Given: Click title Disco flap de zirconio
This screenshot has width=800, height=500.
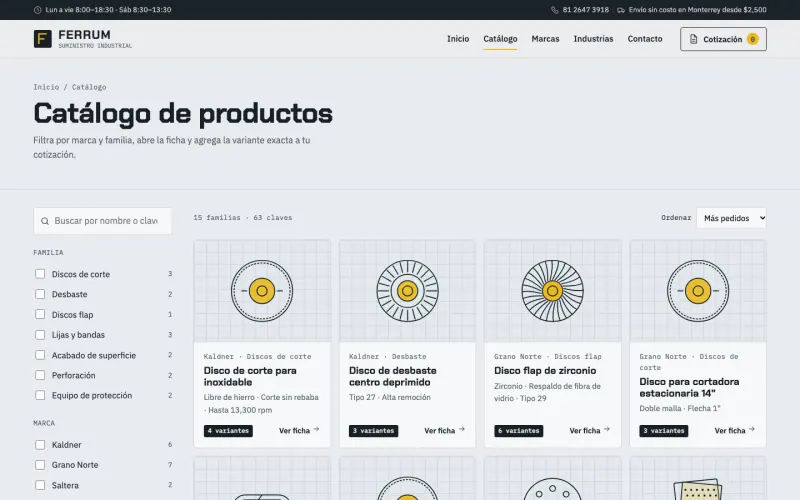Looking at the screenshot, I should [x=545, y=370].
